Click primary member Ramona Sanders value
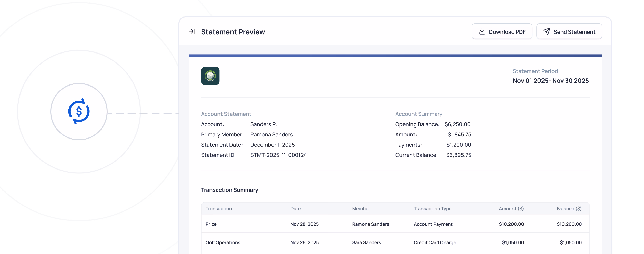 271,134
